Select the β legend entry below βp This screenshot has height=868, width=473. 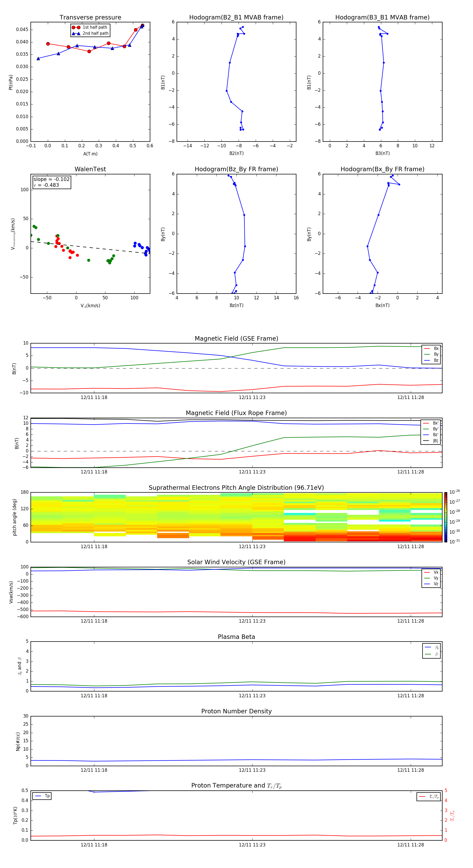click(431, 654)
